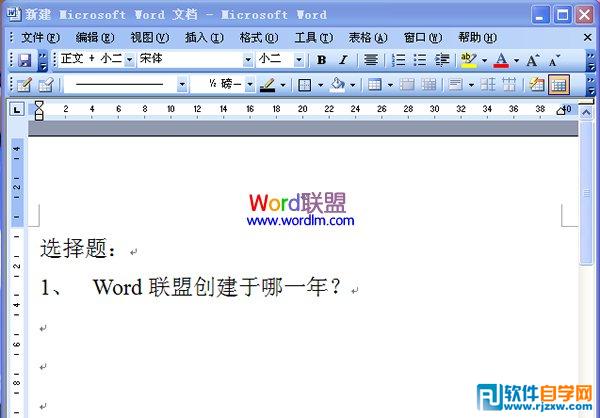The height and width of the screenshot is (418, 600).
Task: Click the vertical scrollbar thumb
Action: (586, 193)
